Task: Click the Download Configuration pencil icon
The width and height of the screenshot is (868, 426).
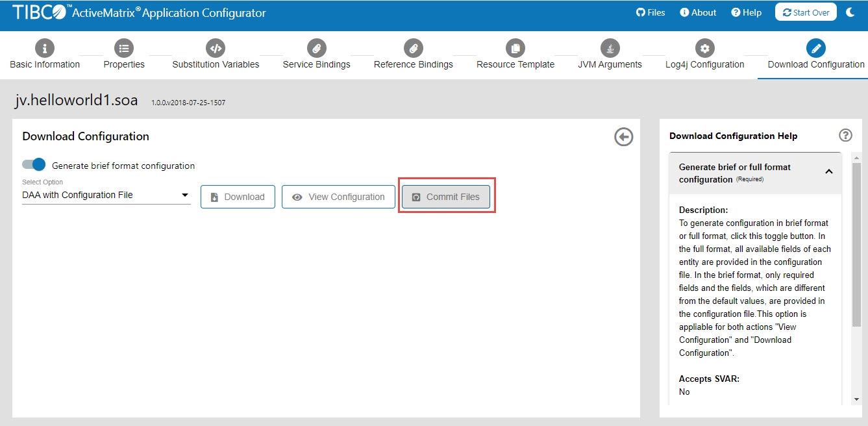Action: click(x=816, y=48)
